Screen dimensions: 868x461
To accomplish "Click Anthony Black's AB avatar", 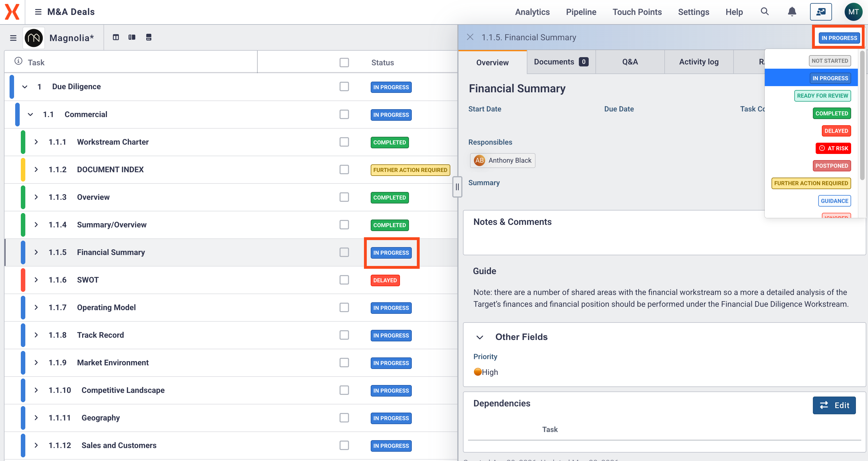I will click(x=479, y=160).
